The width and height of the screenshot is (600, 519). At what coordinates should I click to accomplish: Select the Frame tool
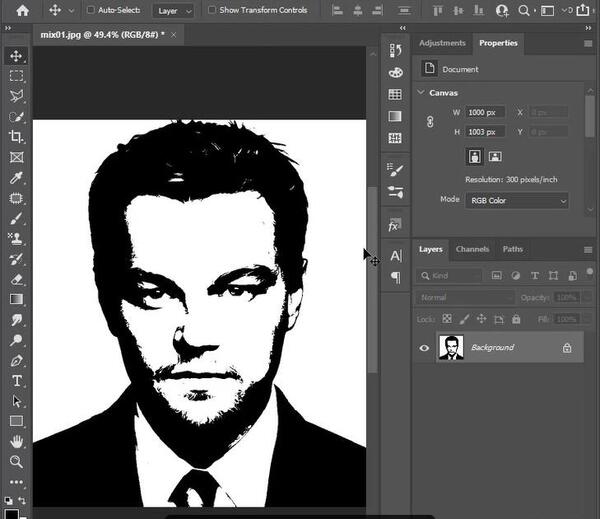pyautogui.click(x=16, y=157)
